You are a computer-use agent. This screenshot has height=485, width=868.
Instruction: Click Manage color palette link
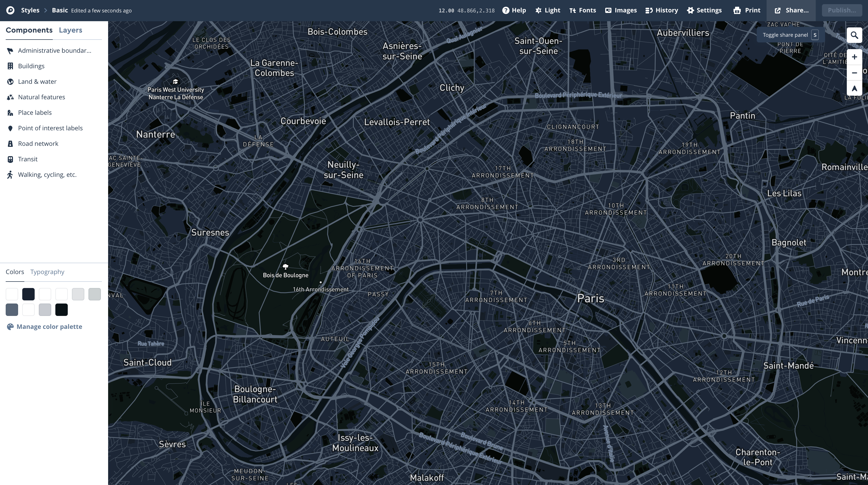49,327
